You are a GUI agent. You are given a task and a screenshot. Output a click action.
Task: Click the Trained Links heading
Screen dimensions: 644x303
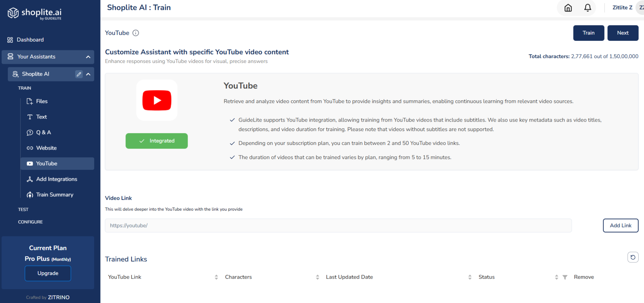[x=126, y=259]
